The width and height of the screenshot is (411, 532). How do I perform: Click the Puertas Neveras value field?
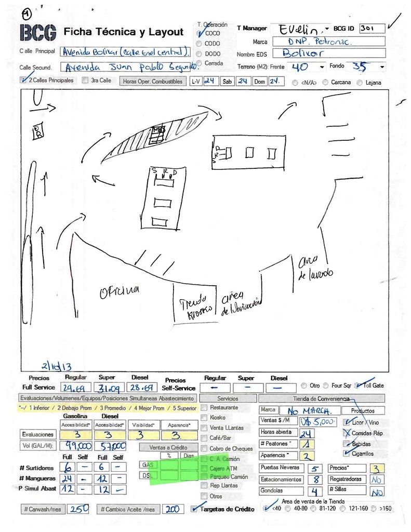point(314,469)
